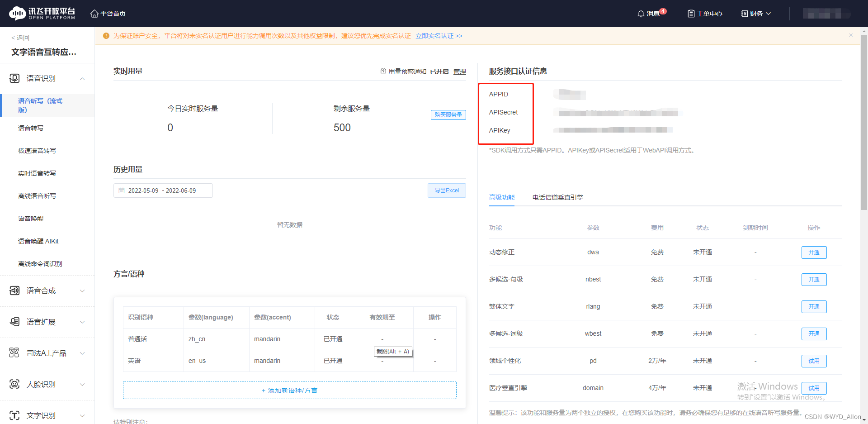
Task: Click the dwa parameter text
Action: pyautogui.click(x=593, y=252)
